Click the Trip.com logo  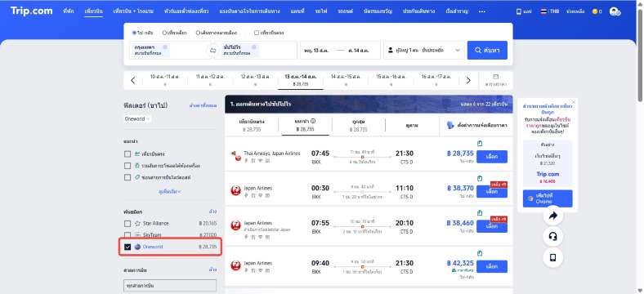pos(32,11)
